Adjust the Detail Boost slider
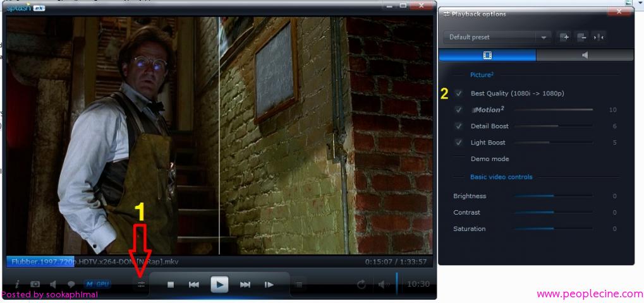644x303 pixels. pos(554,126)
